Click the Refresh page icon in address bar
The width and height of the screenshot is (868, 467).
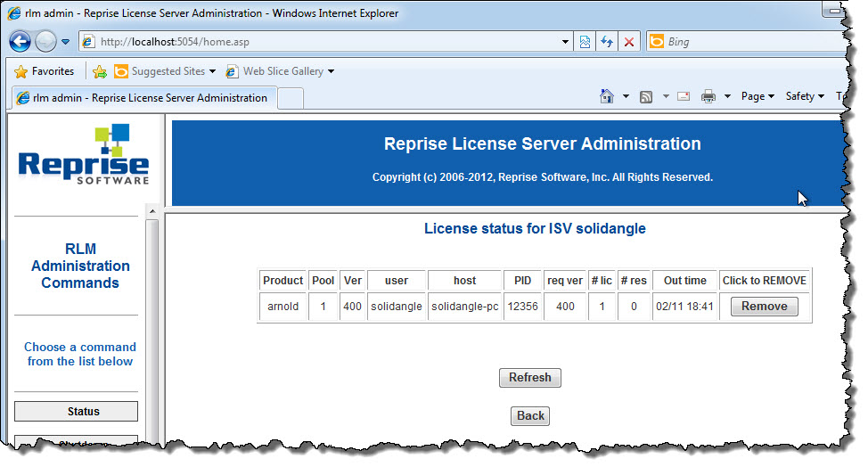tap(607, 42)
